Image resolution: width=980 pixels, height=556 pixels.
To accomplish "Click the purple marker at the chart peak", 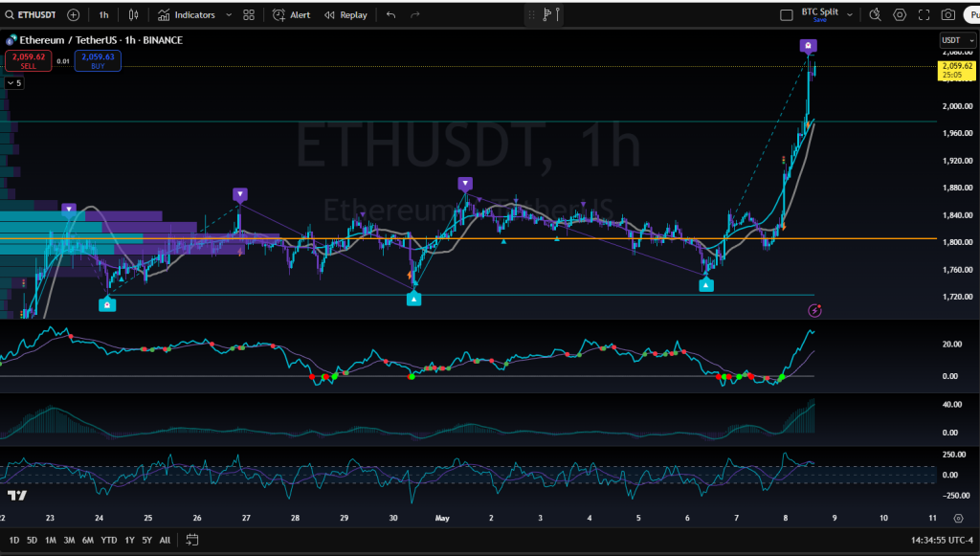I will [808, 46].
